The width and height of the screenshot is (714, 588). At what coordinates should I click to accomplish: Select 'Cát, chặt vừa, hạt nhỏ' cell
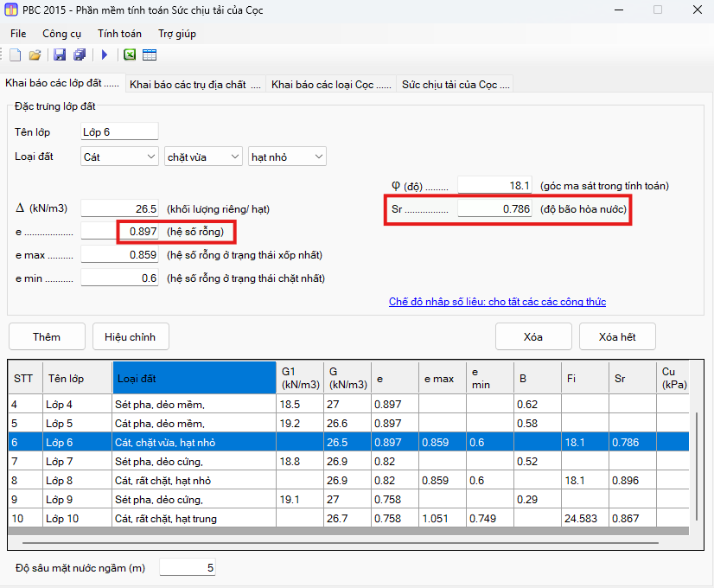tap(194, 442)
